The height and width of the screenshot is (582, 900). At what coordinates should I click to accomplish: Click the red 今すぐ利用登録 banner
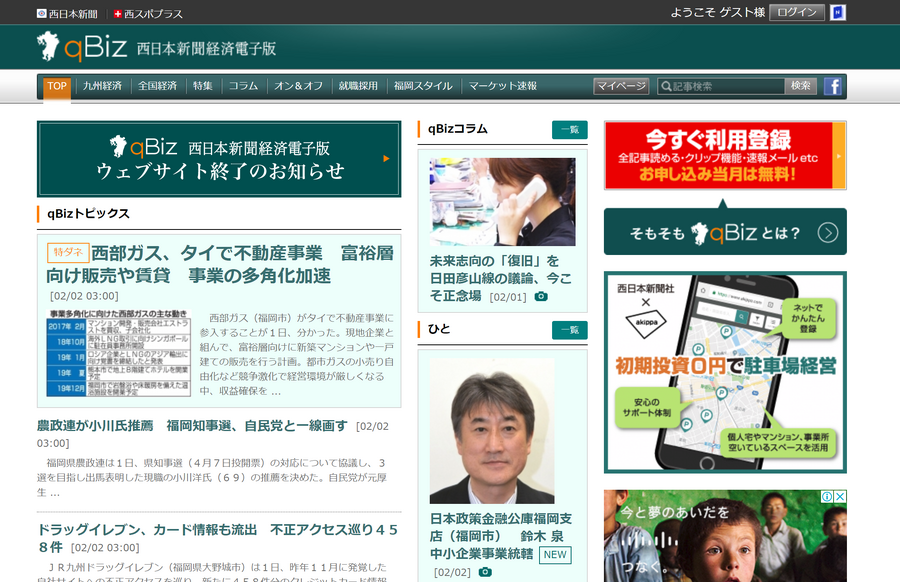[725, 156]
